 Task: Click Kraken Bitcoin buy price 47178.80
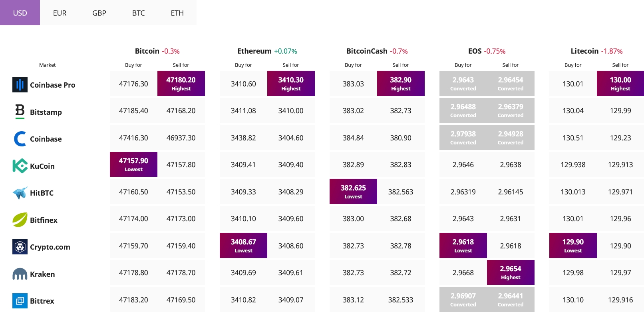pyautogui.click(x=133, y=272)
